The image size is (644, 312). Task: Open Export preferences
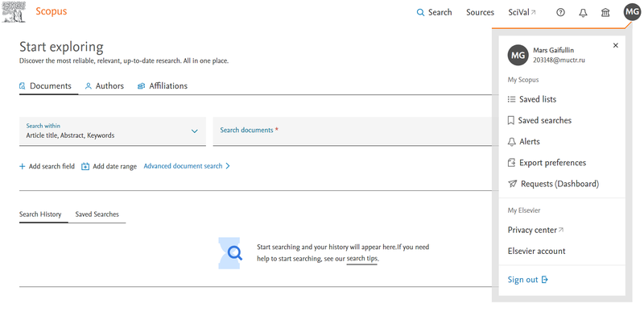pyautogui.click(x=547, y=163)
